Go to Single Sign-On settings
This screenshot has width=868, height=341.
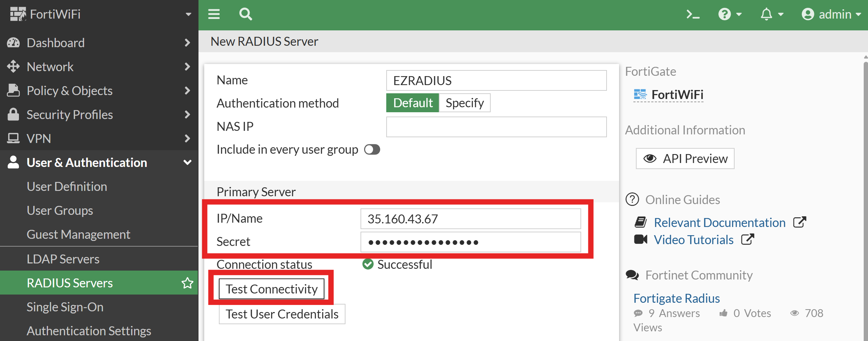point(65,307)
